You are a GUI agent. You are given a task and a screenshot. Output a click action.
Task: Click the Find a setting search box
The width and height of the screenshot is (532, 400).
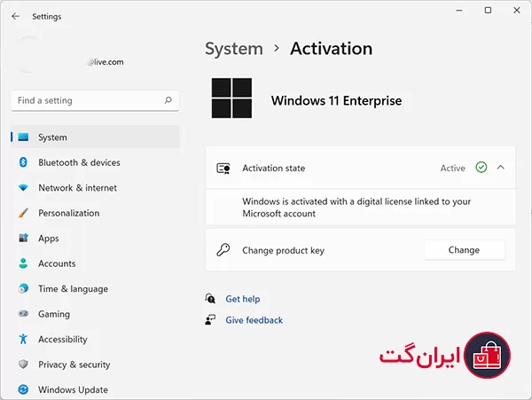click(95, 100)
